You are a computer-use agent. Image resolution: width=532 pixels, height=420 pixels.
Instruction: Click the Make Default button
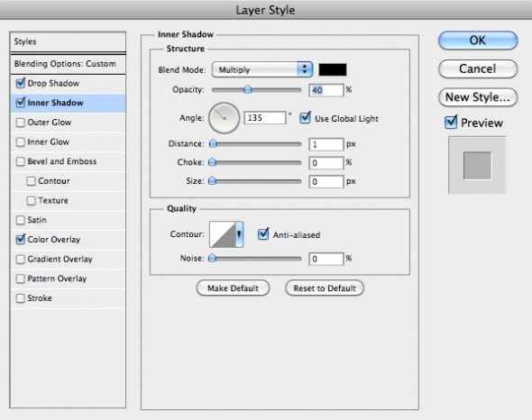(x=234, y=288)
